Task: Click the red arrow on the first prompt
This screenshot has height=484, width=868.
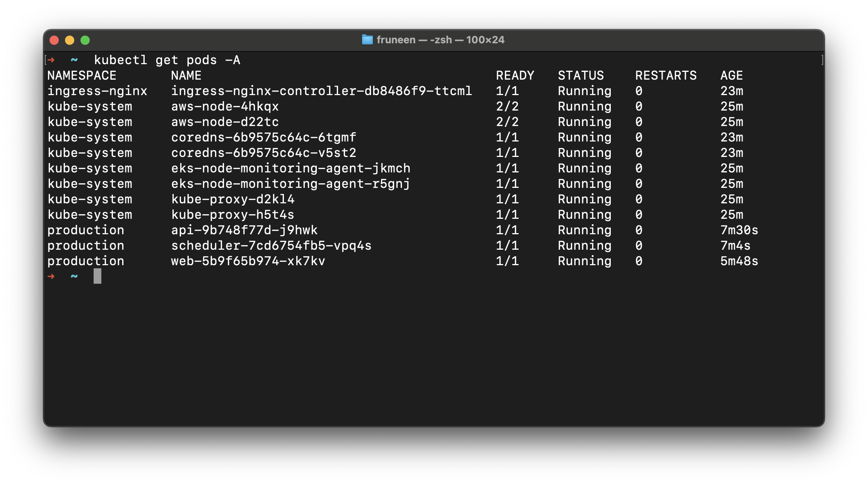Action: coord(51,60)
